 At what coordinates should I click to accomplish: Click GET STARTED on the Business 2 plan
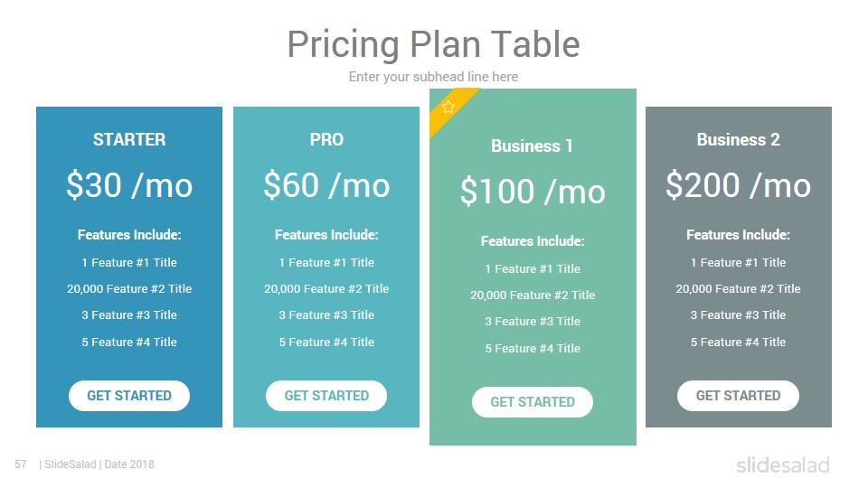pyautogui.click(x=738, y=396)
